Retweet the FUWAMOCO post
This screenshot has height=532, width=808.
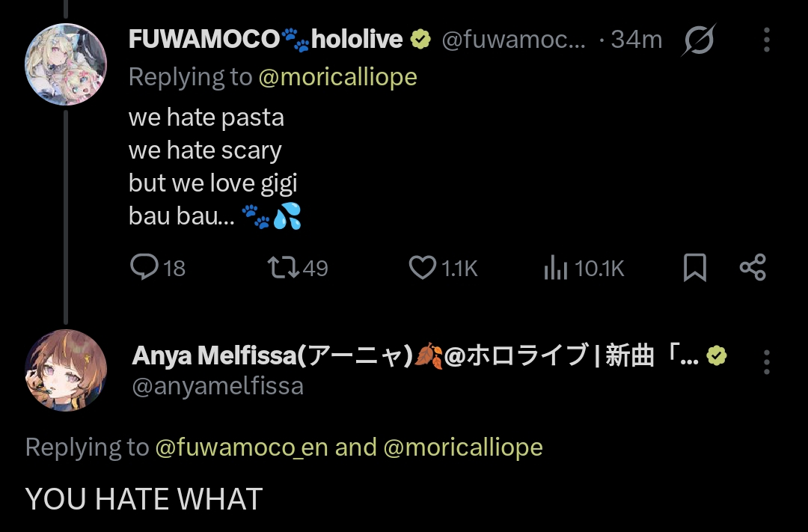[x=298, y=268]
